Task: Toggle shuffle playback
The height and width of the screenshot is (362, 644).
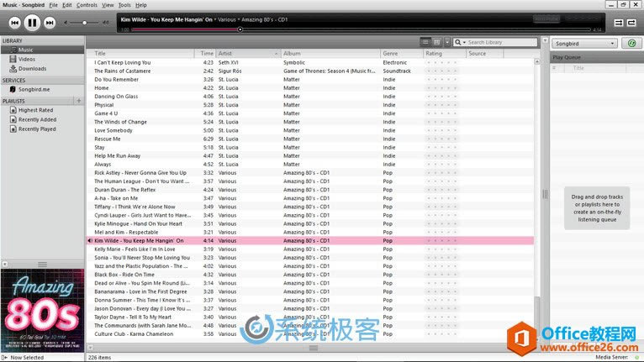Action: (619, 23)
